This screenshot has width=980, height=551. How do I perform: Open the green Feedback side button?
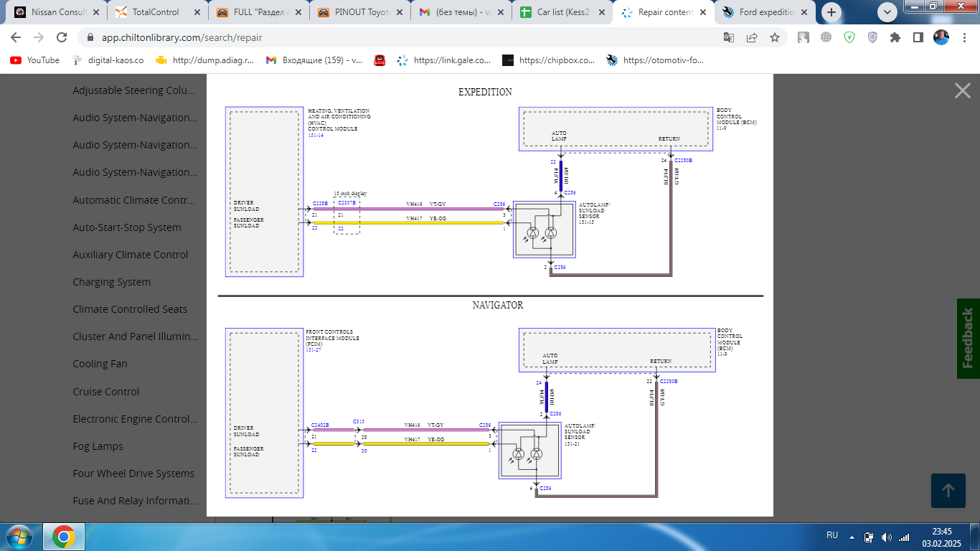pyautogui.click(x=968, y=338)
